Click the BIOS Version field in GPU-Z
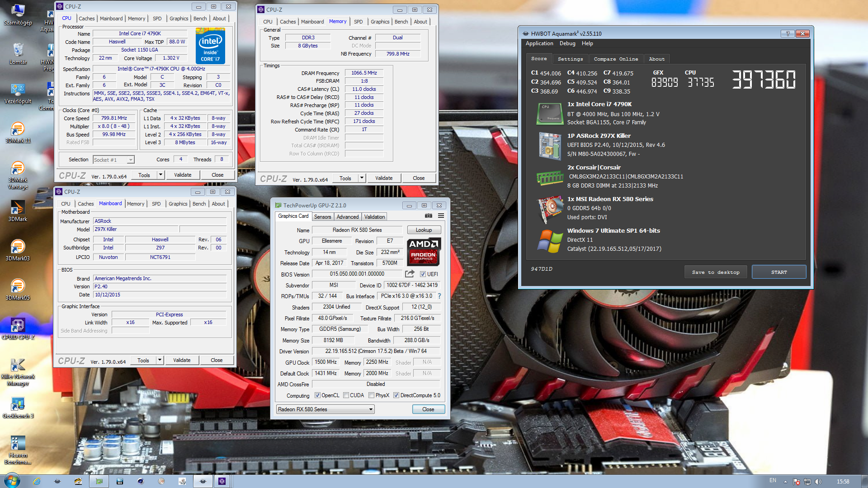This screenshot has width=868, height=488. point(357,274)
